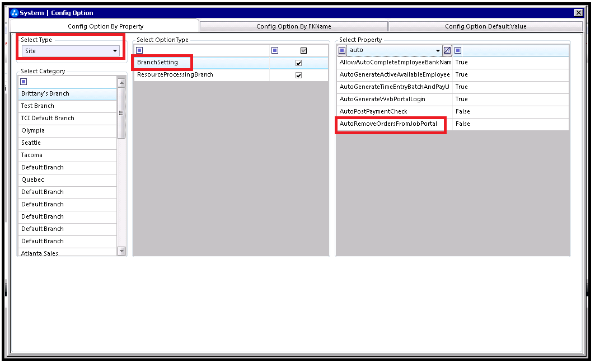Go to the Config Option Default Value tab
The image size is (595, 364).
point(486,26)
